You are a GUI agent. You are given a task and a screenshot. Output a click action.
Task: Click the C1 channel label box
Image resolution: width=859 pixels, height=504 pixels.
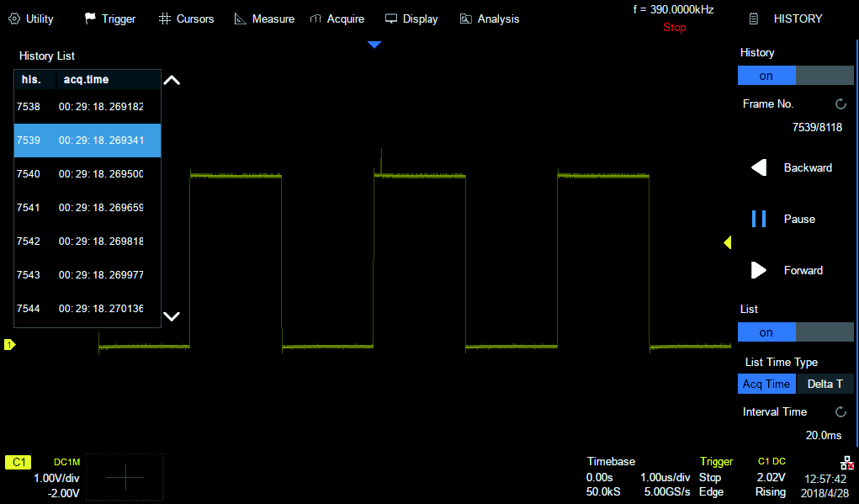pos(18,462)
